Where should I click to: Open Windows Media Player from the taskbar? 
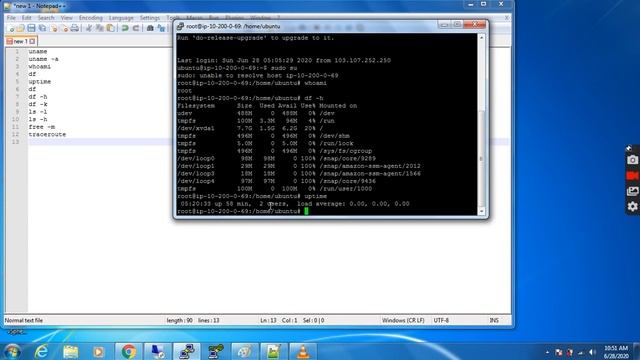pyautogui.click(x=98, y=351)
